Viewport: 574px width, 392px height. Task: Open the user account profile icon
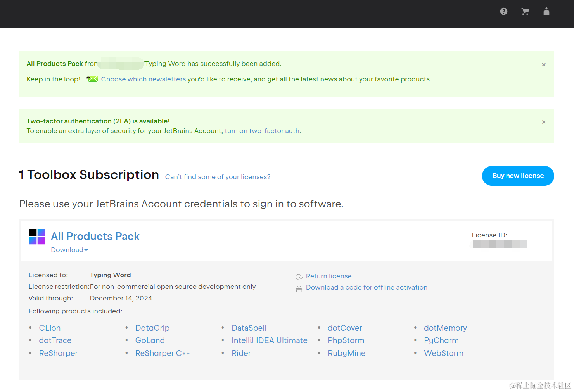point(546,12)
